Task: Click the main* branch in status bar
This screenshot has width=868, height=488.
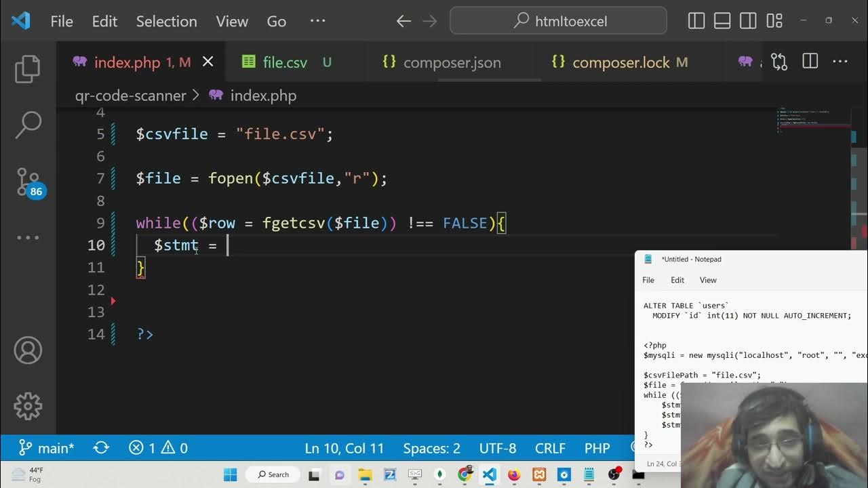Action: pos(46,448)
